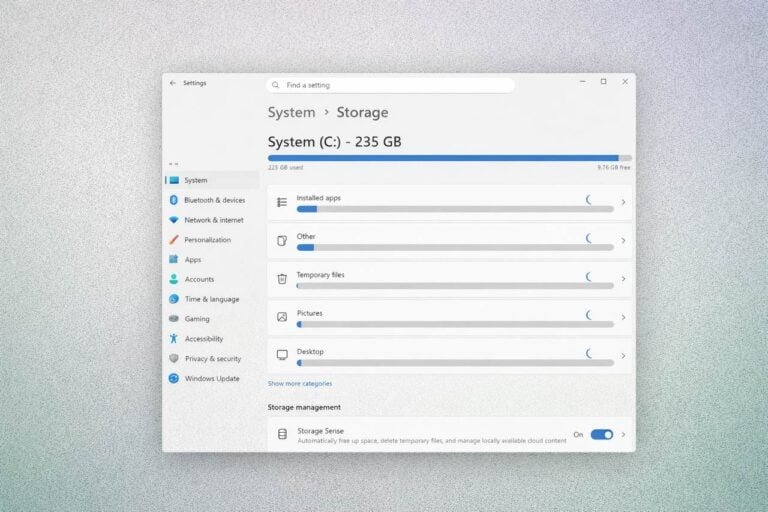The width and height of the screenshot is (768, 512).
Task: Click System in the breadcrumb
Action: pyautogui.click(x=291, y=113)
